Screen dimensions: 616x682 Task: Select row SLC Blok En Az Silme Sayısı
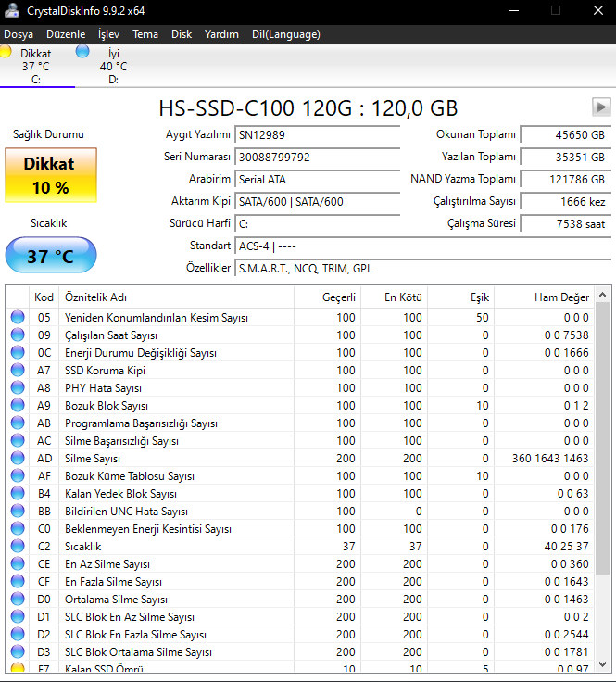point(300,617)
